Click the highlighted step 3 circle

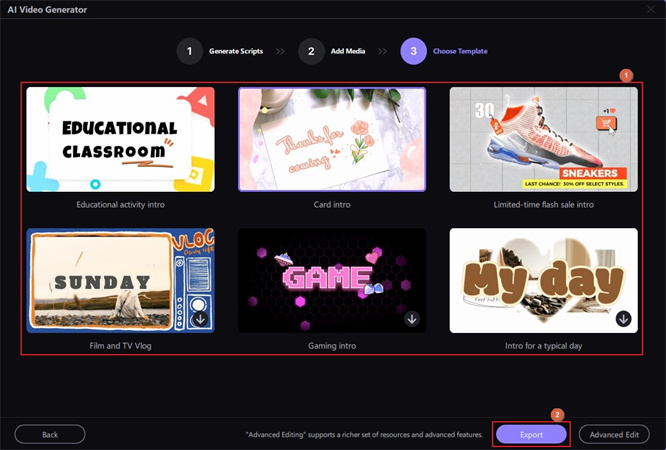(413, 51)
